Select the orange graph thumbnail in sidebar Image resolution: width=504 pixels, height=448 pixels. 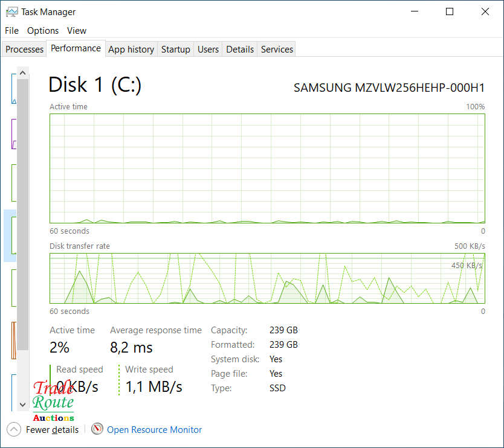coord(13,340)
